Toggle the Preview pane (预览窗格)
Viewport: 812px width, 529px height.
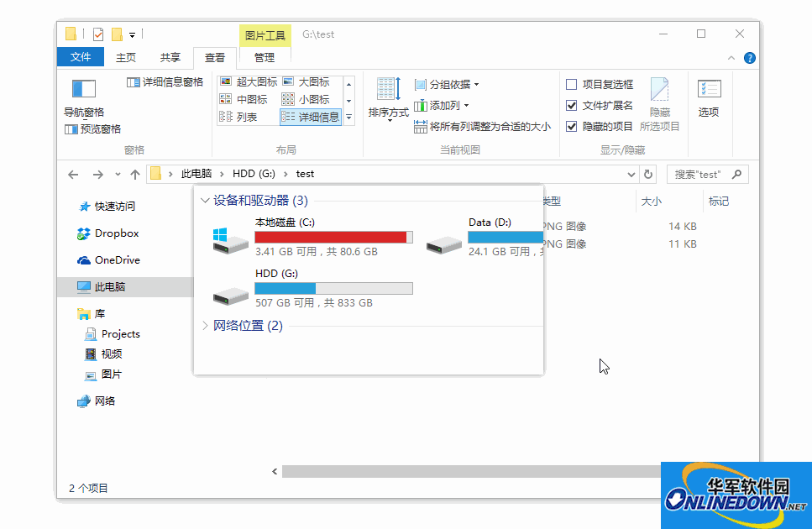pos(92,128)
